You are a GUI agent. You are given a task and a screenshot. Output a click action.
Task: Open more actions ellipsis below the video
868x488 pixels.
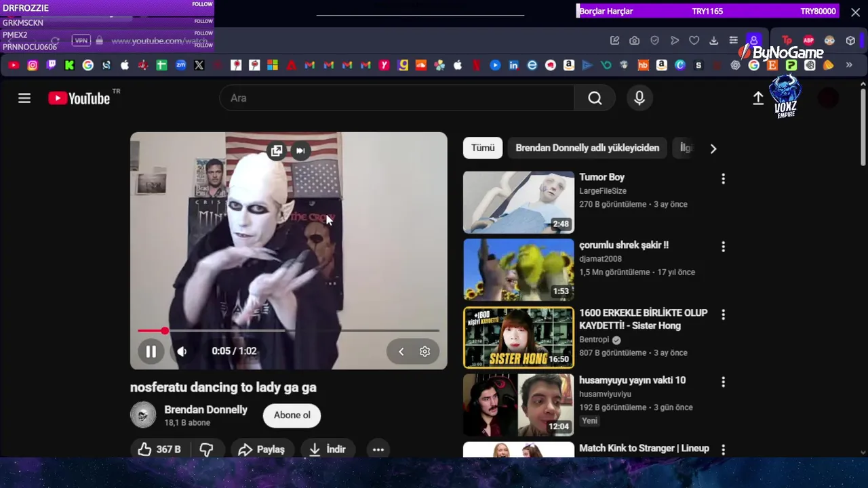coord(378,449)
